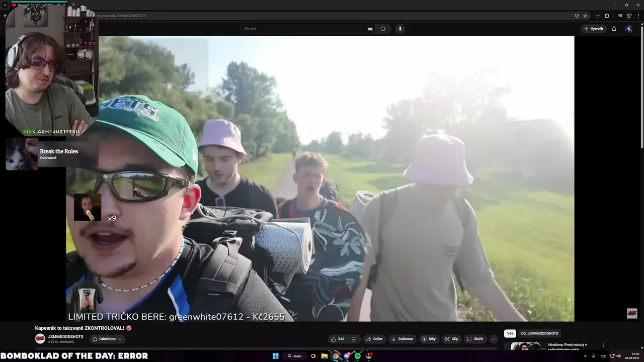Click channel watermark in video corner

(632, 313)
